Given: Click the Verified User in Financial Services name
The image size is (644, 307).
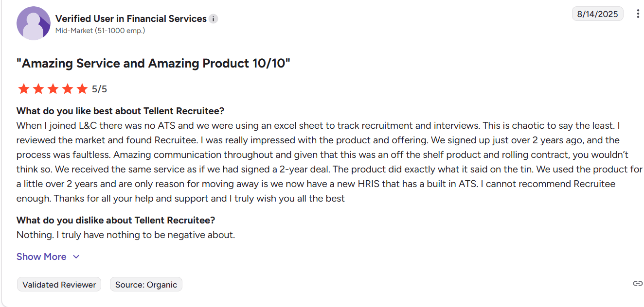Looking at the screenshot, I should point(131,18).
